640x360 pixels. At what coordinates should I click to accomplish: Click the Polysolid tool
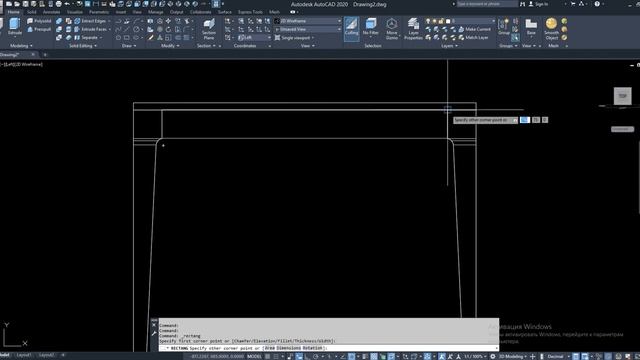click(39, 21)
